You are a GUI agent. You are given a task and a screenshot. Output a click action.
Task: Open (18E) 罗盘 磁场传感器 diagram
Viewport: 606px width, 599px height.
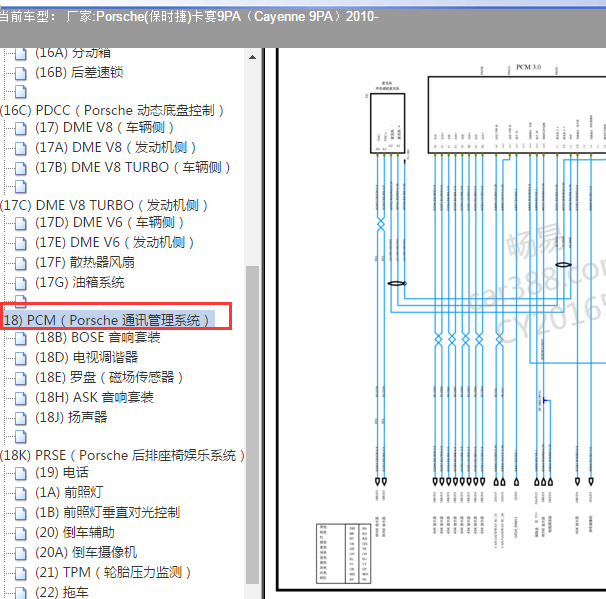[109, 377]
